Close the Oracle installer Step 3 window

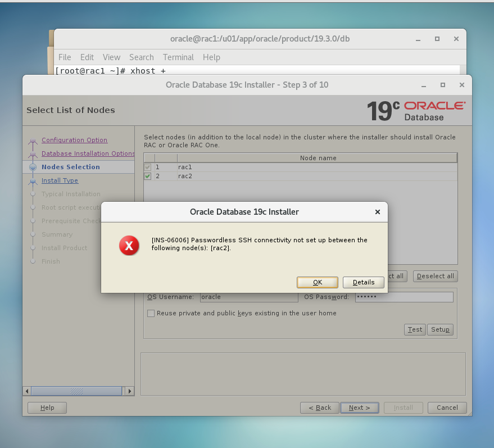[x=462, y=85]
